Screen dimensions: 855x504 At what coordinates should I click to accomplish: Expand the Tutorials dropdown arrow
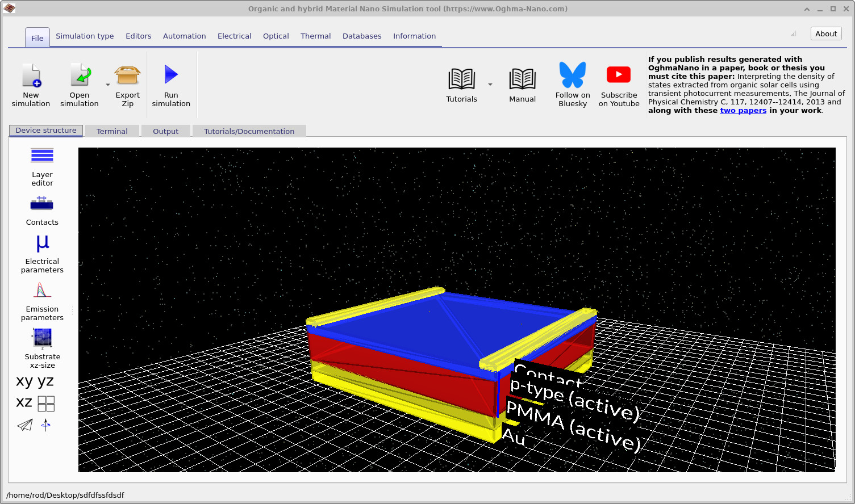(x=490, y=85)
